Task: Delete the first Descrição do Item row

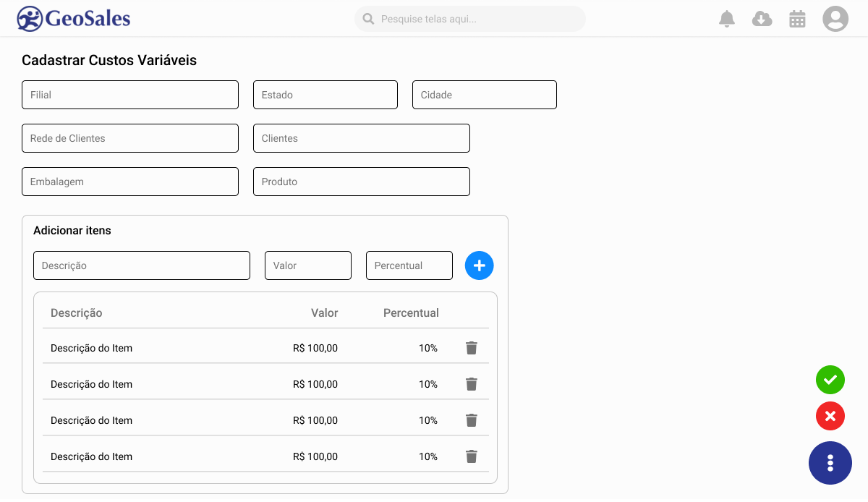Action: tap(472, 348)
